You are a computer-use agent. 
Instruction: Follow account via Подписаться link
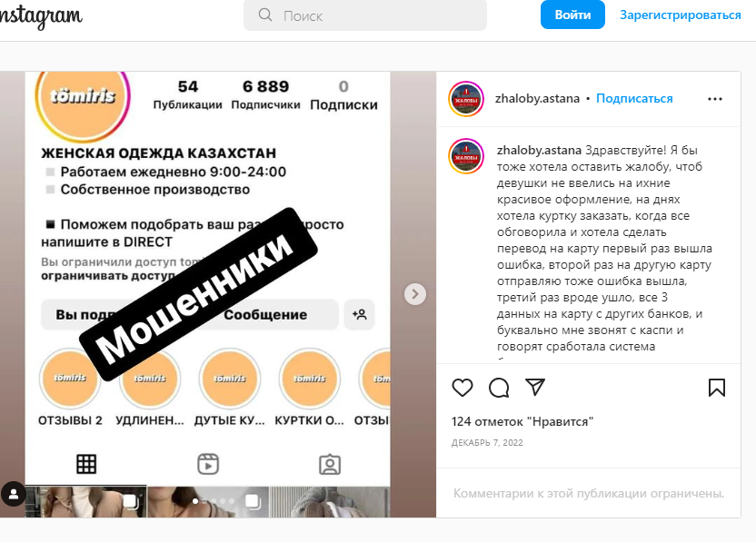634,98
